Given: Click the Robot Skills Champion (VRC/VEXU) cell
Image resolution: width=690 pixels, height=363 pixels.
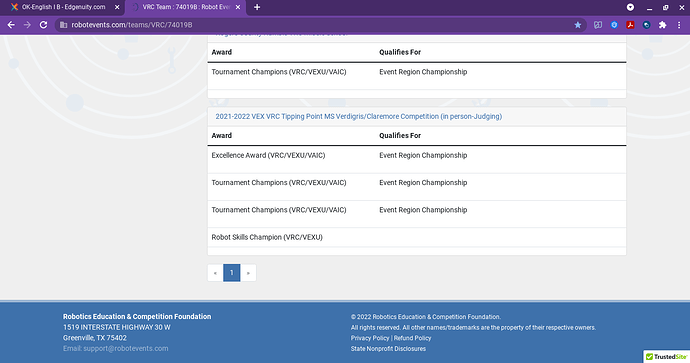Looking at the screenshot, I should [267, 237].
